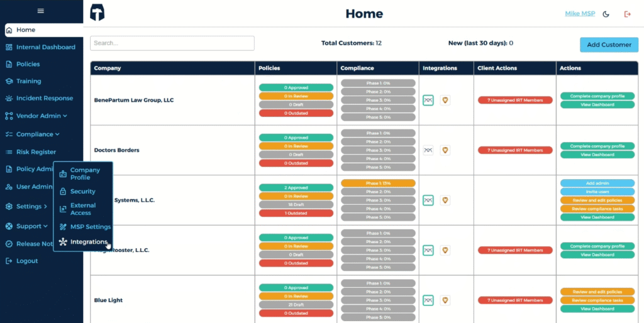Toggle dark mode moon icon

pos(606,14)
